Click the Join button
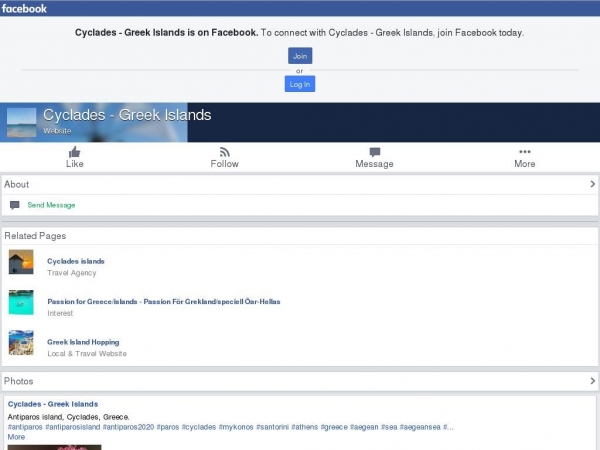Screen dimensions: 600x450 (300, 56)
